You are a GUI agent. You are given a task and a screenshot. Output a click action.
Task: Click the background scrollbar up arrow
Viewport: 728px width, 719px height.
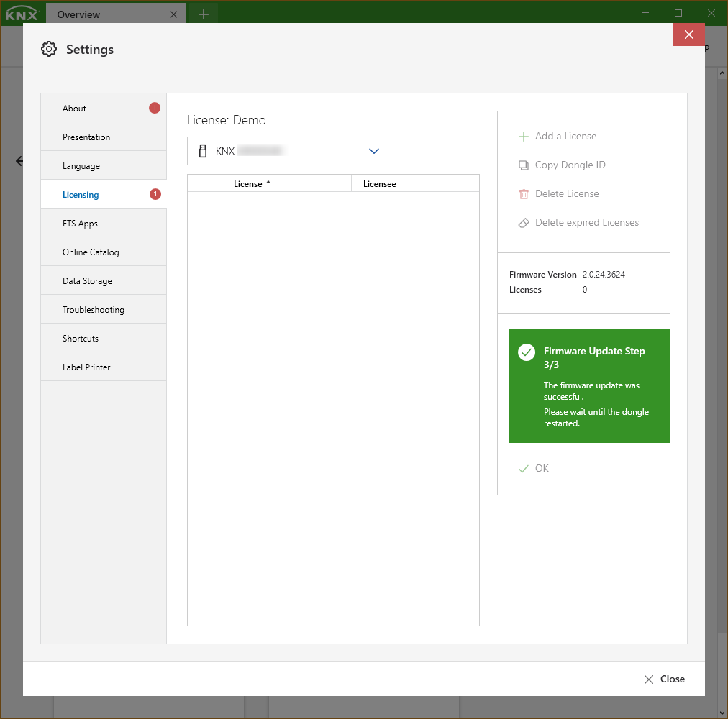(x=722, y=73)
